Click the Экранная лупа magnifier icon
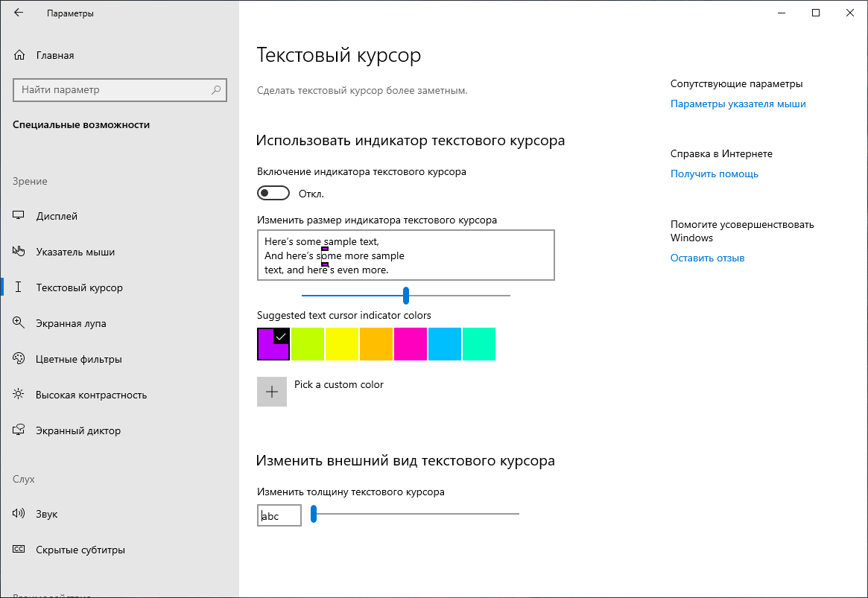 click(19, 323)
